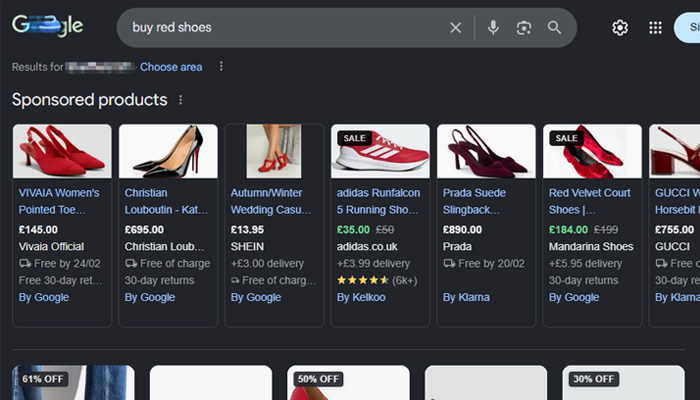
Task: Click By Google under Mandarina Shoes listing
Action: [x=574, y=297]
